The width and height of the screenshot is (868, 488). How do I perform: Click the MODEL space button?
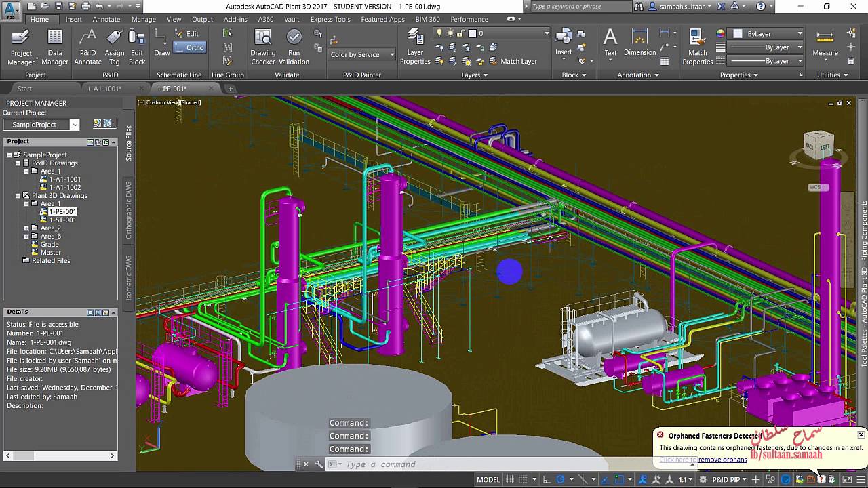[488, 479]
